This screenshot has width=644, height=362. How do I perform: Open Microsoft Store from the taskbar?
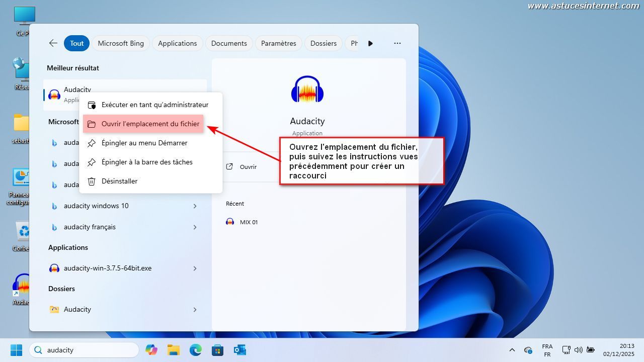[217, 350]
